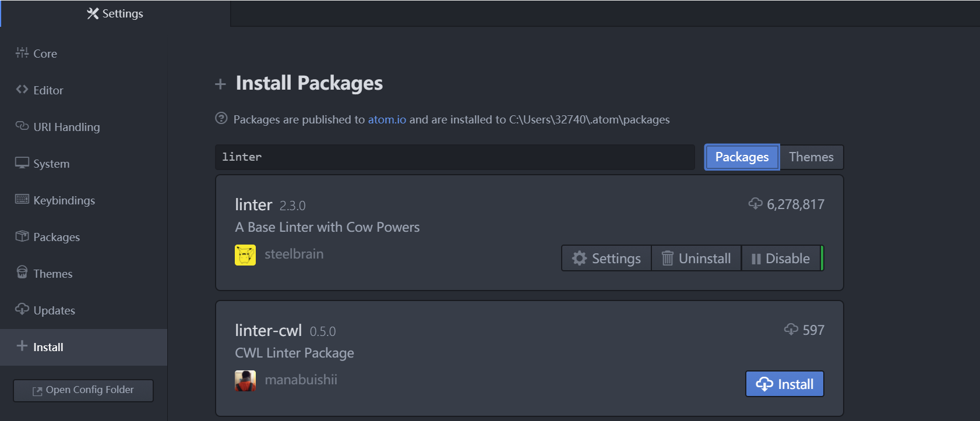Uninstall the linter package
This screenshot has height=421, width=980.
pos(697,259)
